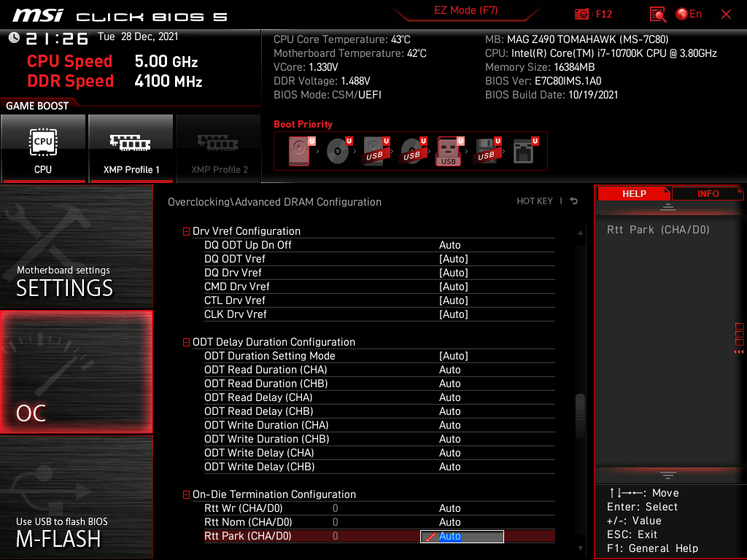This screenshot has height=560, width=747.
Task: Select ODT Write Duration (CHB) row
Action: tap(379, 439)
